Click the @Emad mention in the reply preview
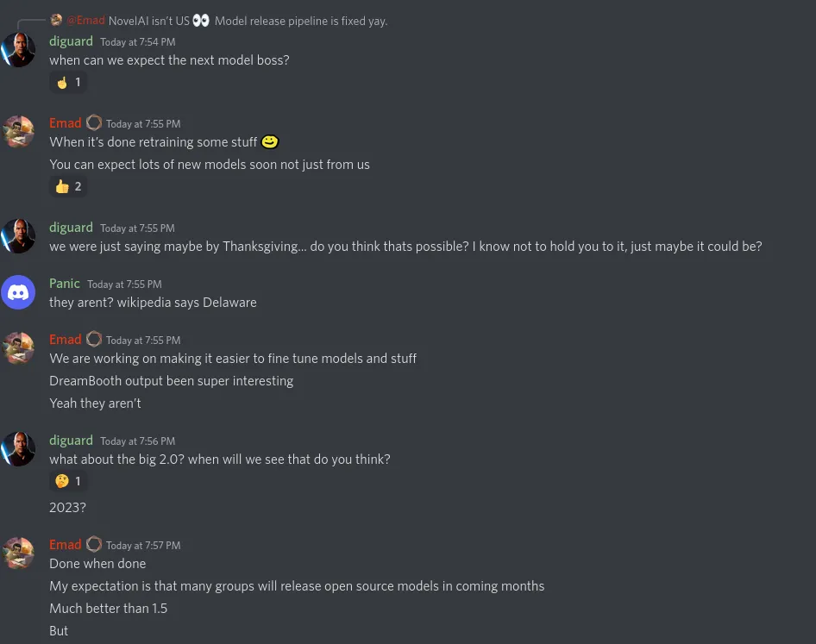The width and height of the screenshot is (816, 644). pos(85,20)
